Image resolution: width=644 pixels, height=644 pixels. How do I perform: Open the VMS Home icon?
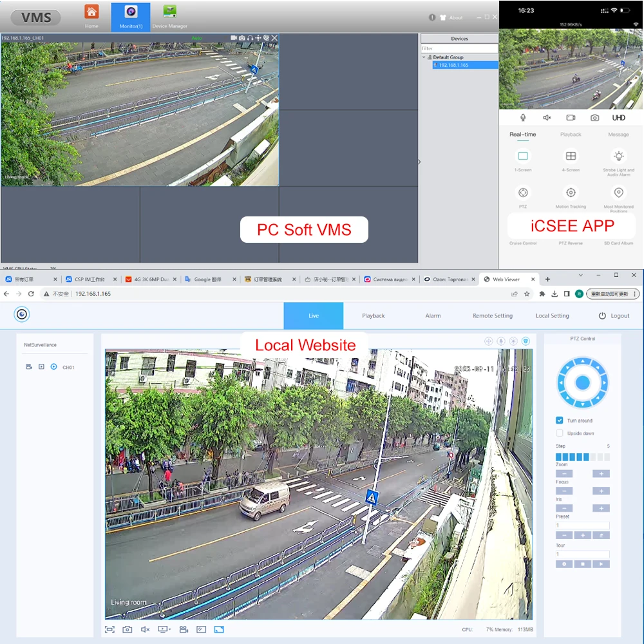[x=91, y=15]
